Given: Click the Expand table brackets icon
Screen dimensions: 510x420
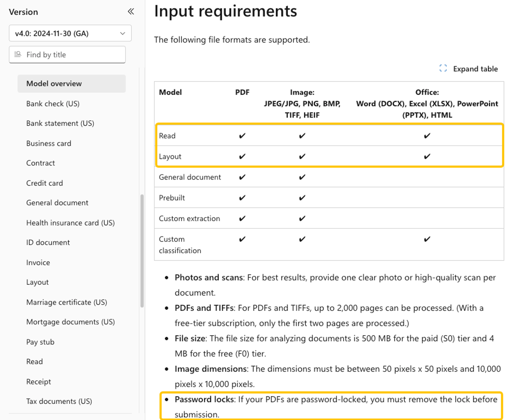Looking at the screenshot, I should tap(443, 68).
